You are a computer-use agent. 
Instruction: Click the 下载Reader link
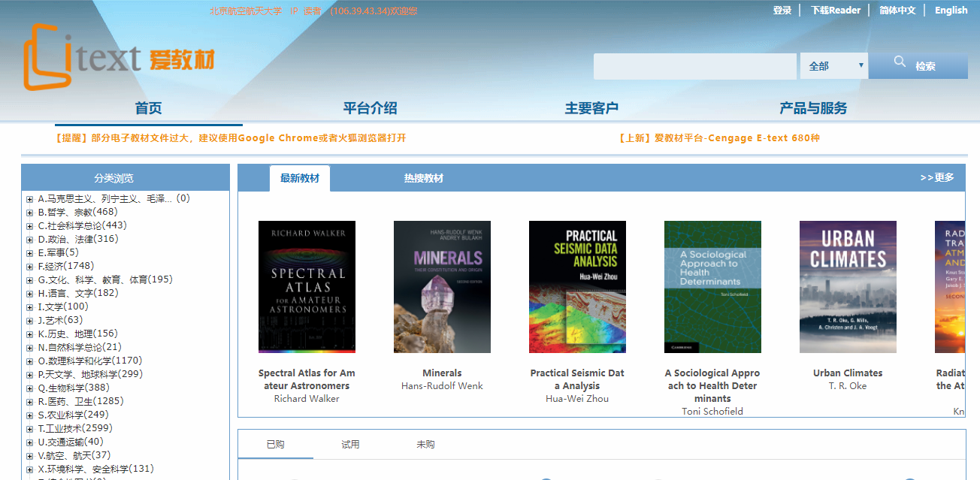coord(835,11)
